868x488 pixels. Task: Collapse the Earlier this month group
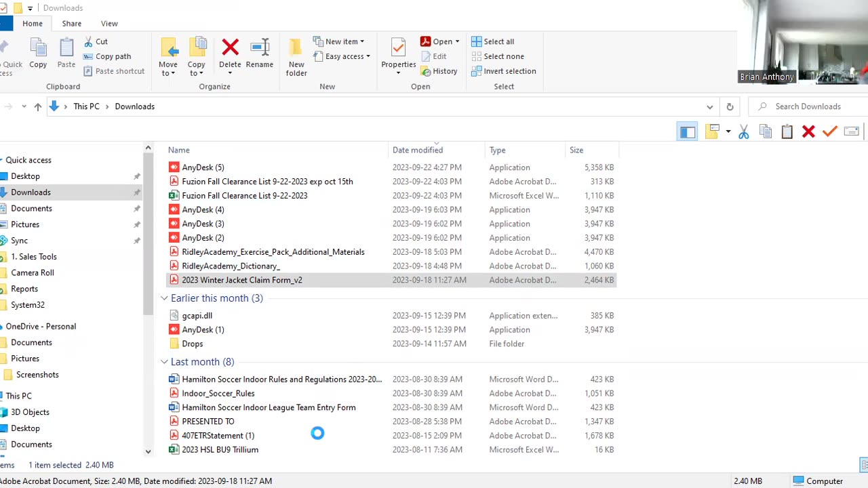[164, 298]
